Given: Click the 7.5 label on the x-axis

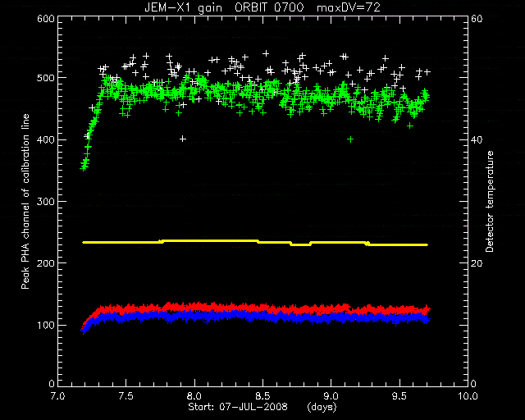Looking at the screenshot, I should click(x=126, y=396).
